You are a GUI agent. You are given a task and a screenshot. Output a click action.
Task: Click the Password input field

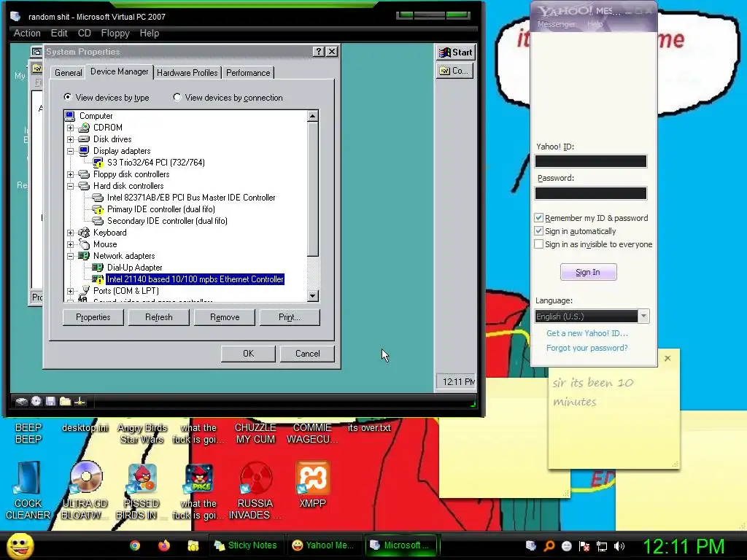click(x=591, y=192)
